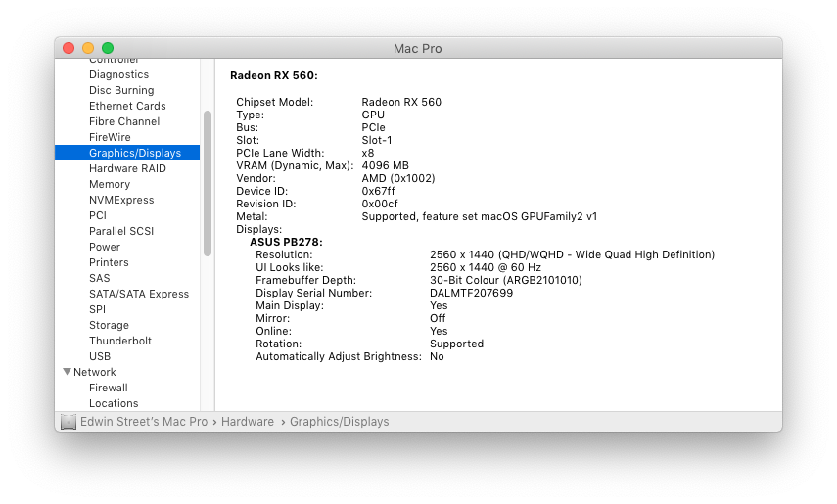
Task: Open Parallel SCSI section
Action: [121, 231]
